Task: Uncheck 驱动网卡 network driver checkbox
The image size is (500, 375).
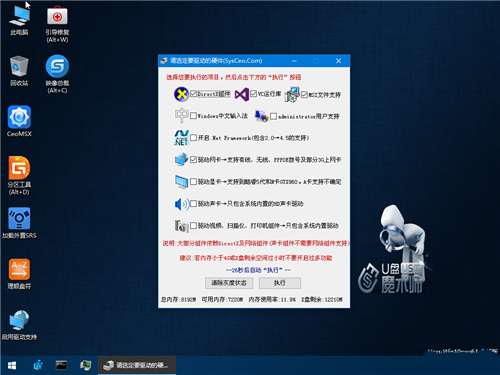Action: click(194, 160)
